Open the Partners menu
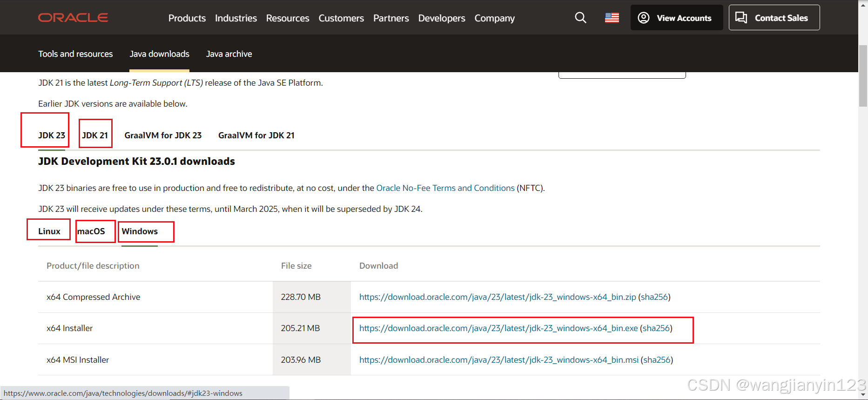 [391, 18]
